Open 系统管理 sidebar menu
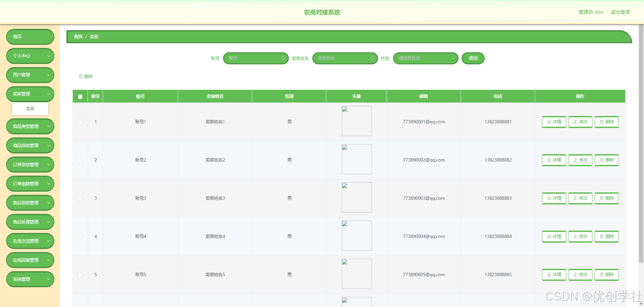The width and height of the screenshot is (644, 307). tap(30, 279)
